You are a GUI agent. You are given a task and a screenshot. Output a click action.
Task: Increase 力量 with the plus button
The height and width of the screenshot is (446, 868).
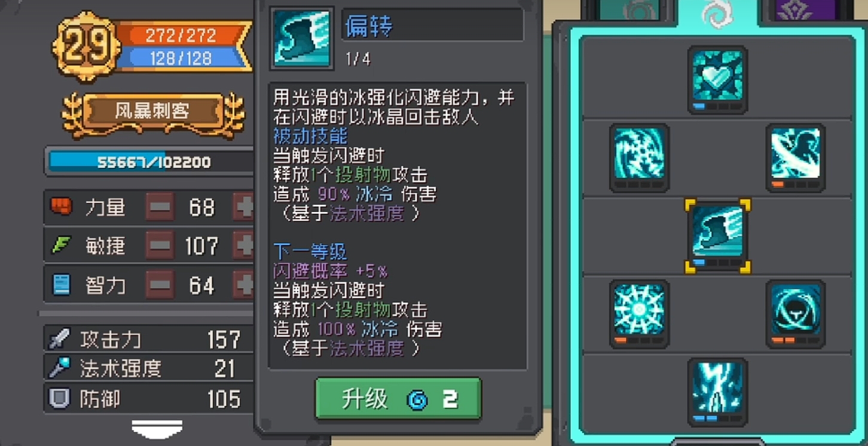(x=243, y=207)
